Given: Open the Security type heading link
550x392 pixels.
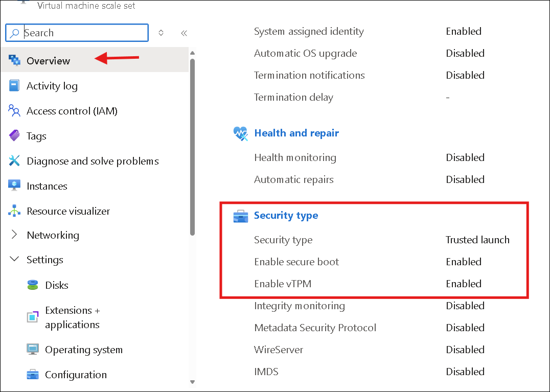Looking at the screenshot, I should (286, 215).
